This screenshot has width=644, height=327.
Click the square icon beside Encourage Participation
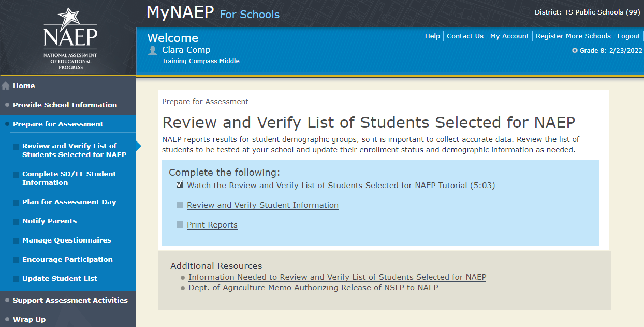[x=17, y=260]
